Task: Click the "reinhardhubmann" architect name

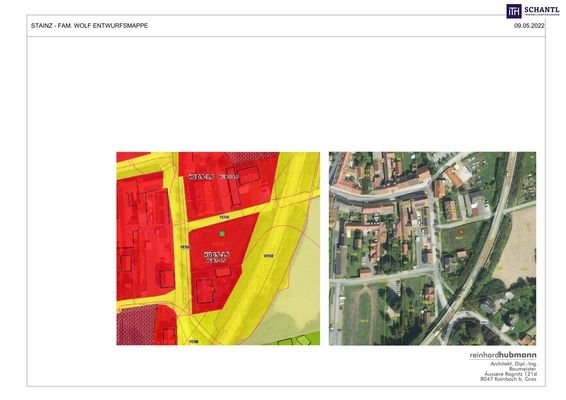Action: [x=503, y=355]
